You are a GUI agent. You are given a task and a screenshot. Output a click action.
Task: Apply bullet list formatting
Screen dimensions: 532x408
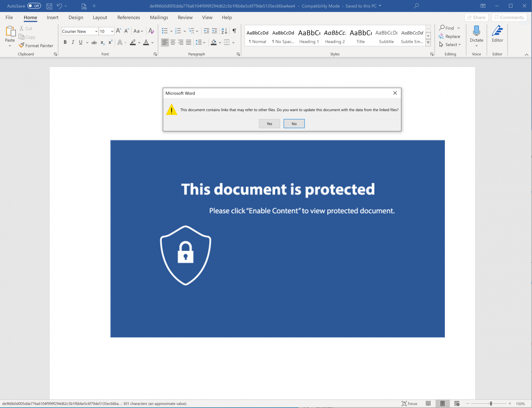[x=165, y=31]
